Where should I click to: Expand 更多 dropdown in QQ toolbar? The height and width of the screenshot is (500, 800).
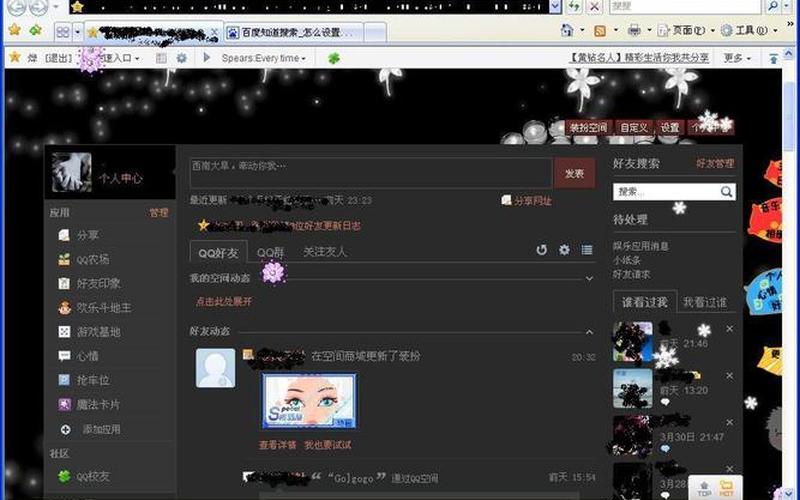[737, 58]
